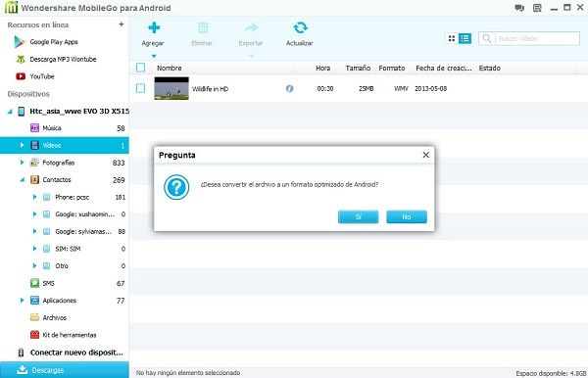
Task: Add online resource with plus icon
Action: point(122,24)
